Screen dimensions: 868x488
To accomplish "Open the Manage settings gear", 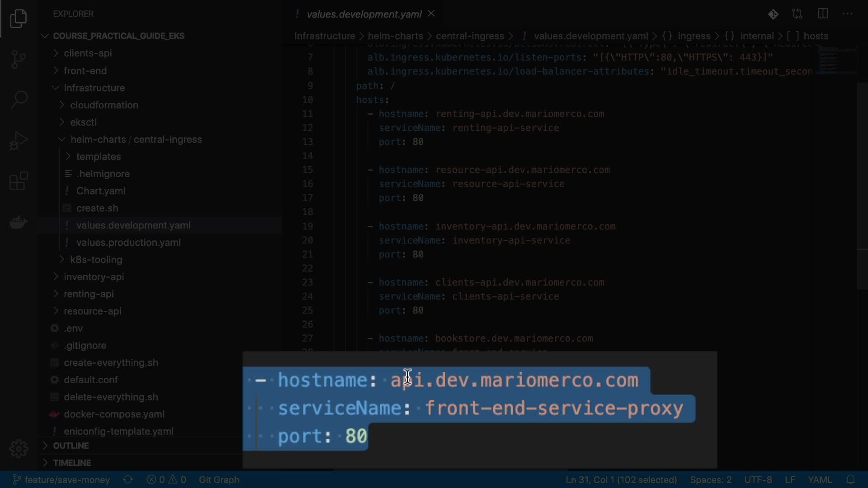I will tap(19, 448).
